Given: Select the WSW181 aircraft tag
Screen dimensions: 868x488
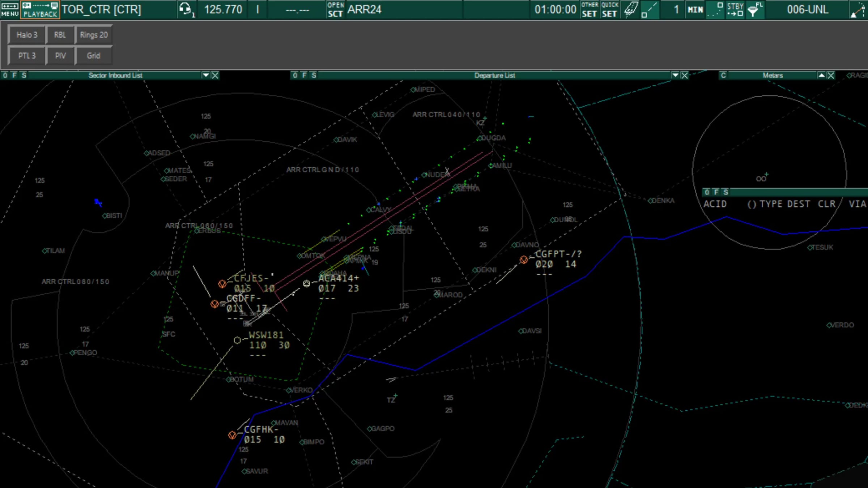Looking at the screenshot, I should click(269, 345).
